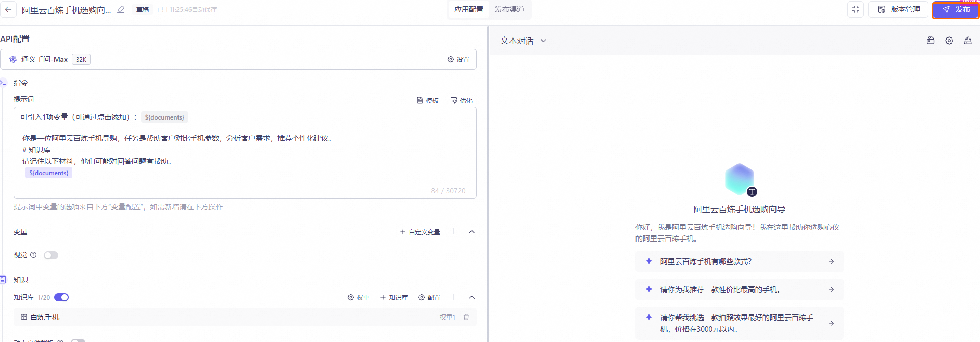Open the 文本对话 mode dropdown
Screen dimensions: 980x342
pos(524,41)
